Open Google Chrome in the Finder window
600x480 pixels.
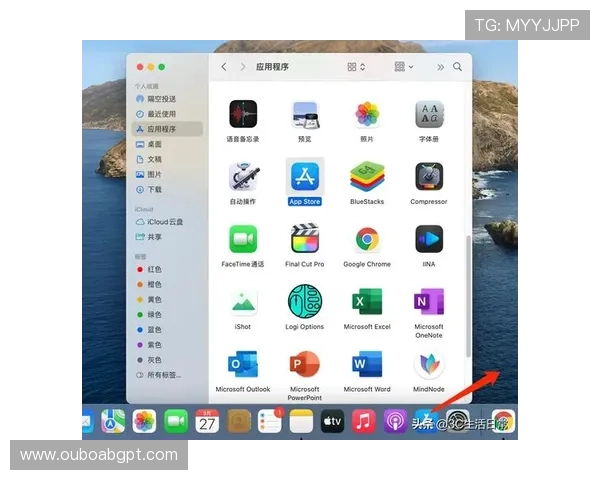[x=367, y=240]
